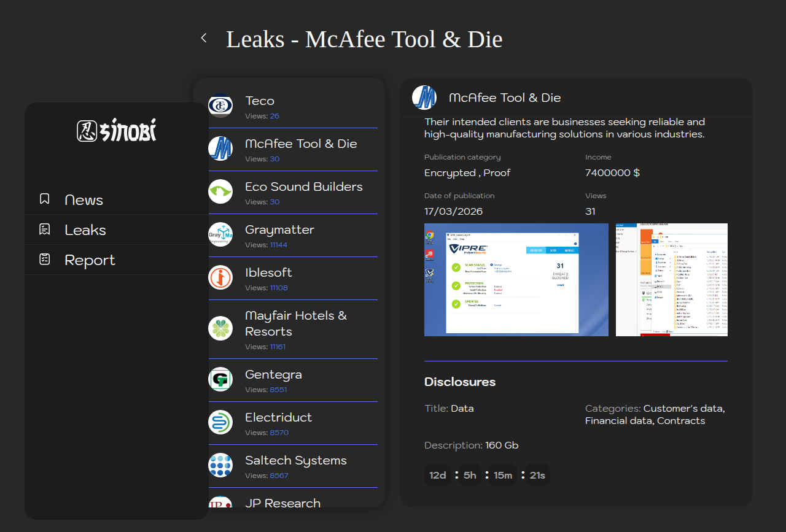Click the McAfee Tool & Die header logo
Viewport: 786px width, 532px height.
424,98
